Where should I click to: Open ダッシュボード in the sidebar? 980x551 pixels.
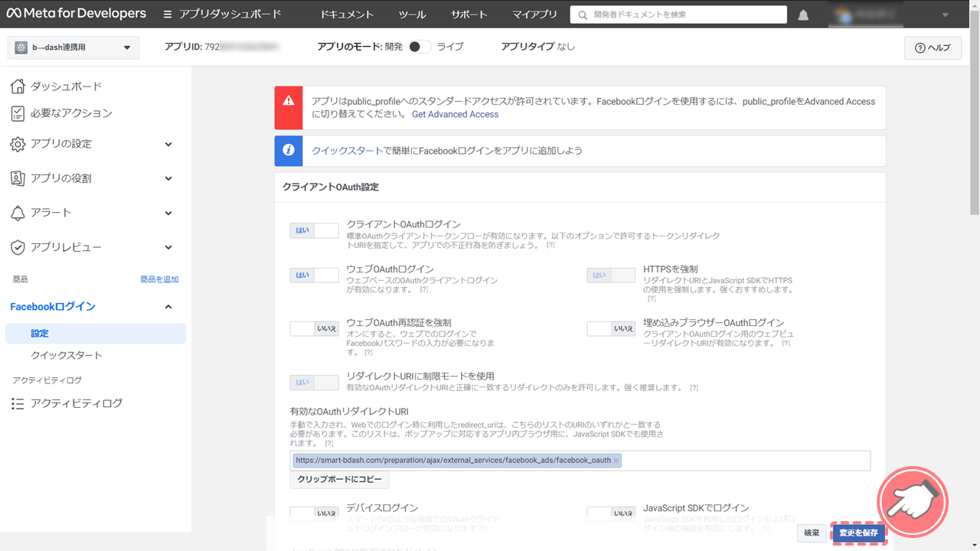[67, 86]
